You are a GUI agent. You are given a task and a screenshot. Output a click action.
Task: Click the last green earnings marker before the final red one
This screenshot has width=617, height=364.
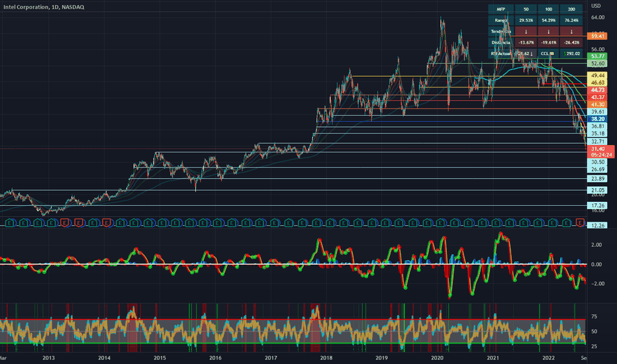click(566, 223)
